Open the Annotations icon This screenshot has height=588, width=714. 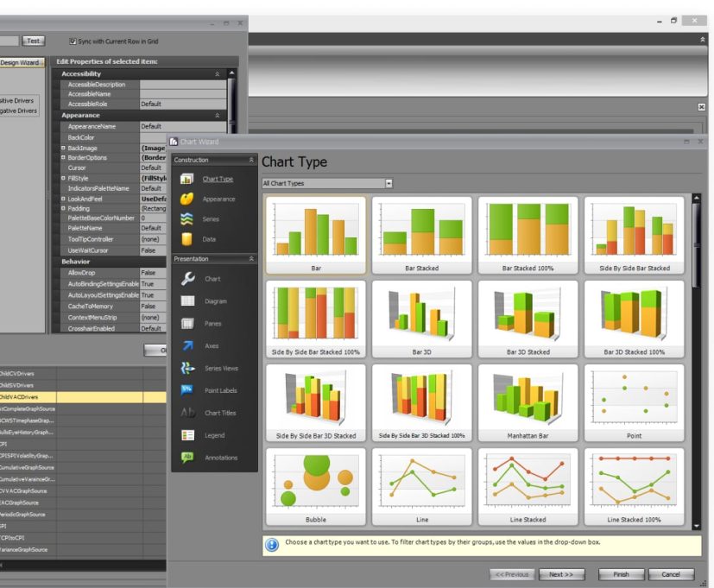pyautogui.click(x=187, y=458)
